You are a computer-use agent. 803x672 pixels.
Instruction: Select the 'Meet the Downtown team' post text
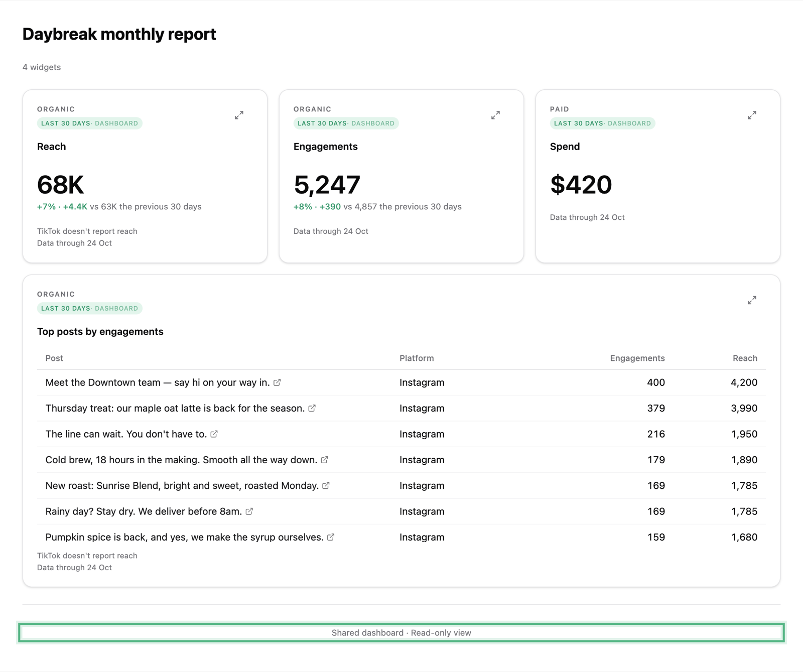[158, 382]
